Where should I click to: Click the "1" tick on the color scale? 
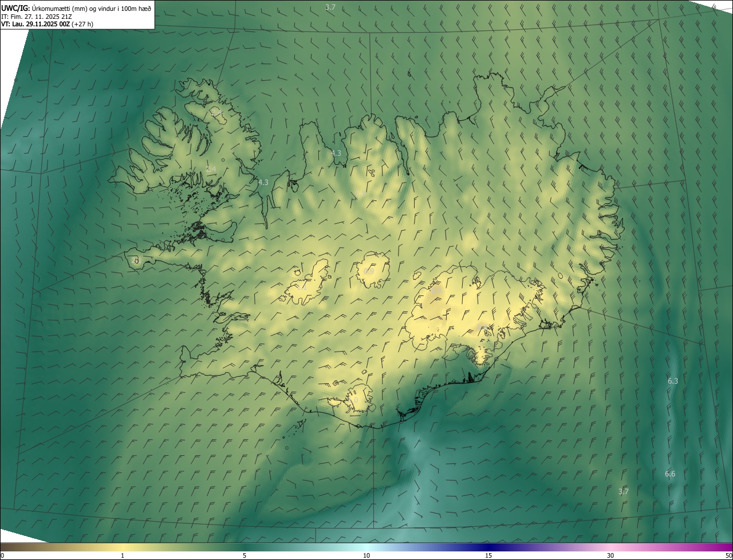123,555
